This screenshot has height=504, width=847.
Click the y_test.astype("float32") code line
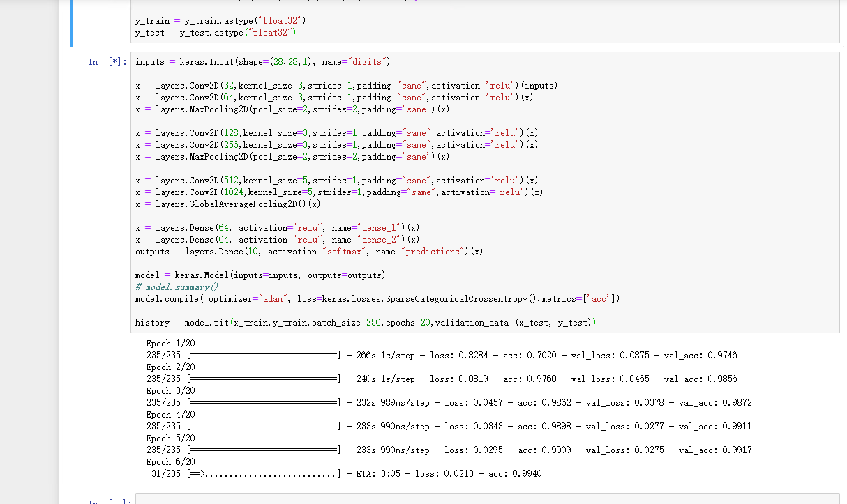tap(216, 33)
